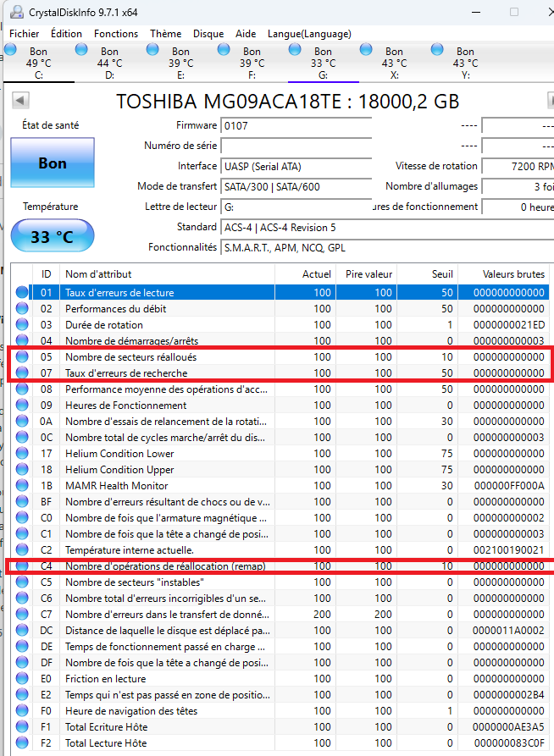Click the status orb for disk F:
The image size is (554, 756).
[224, 49]
